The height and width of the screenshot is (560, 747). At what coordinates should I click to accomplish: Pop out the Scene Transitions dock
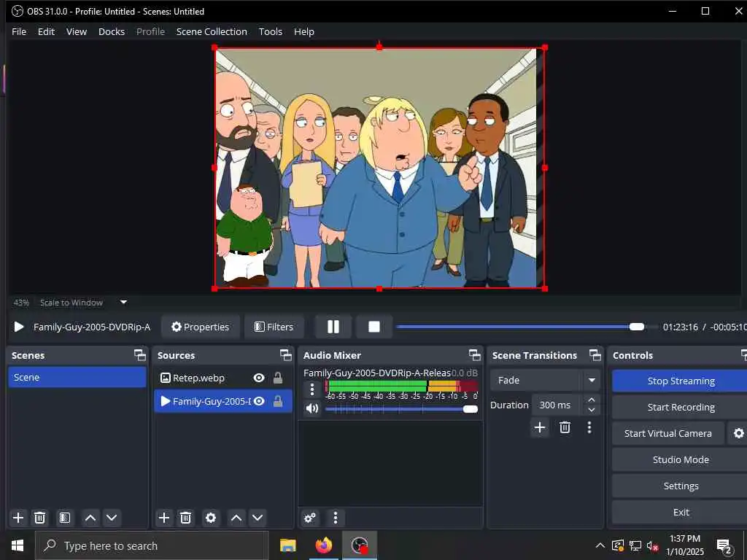coord(595,355)
